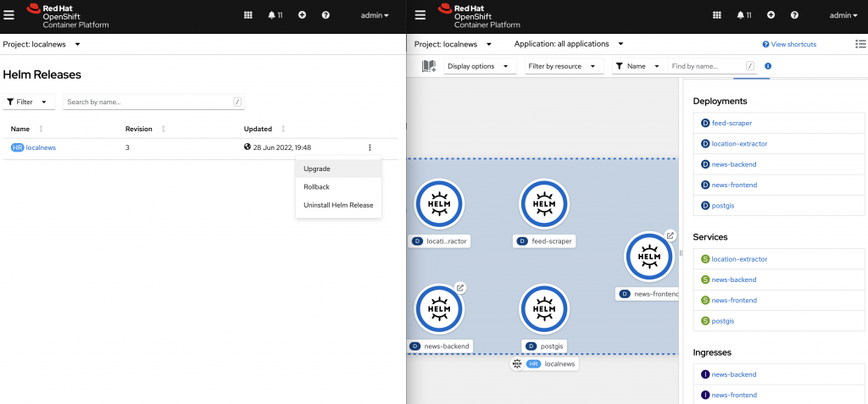
Task: Open localnews Helm release link in table
Action: 41,147
